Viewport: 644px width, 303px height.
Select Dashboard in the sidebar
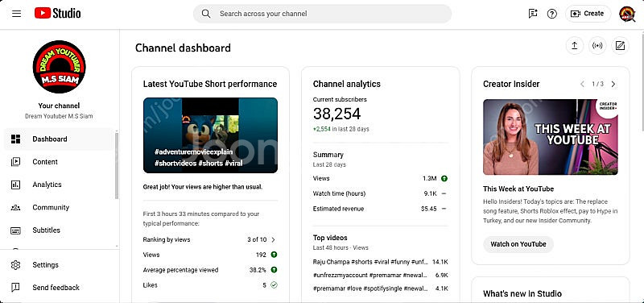(59, 139)
